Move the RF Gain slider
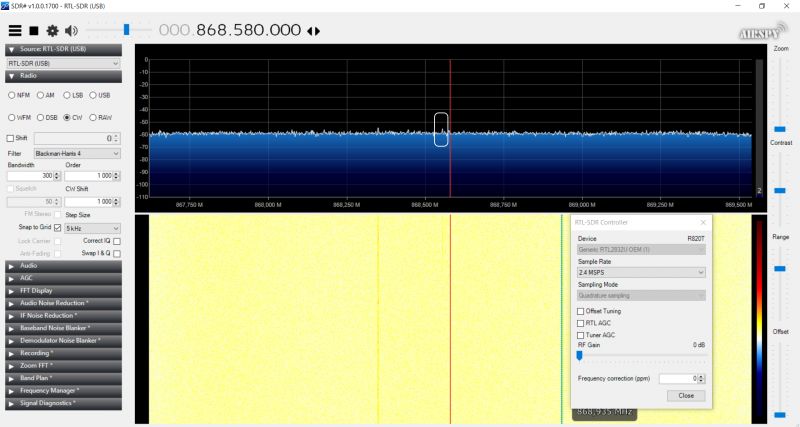 580,356
